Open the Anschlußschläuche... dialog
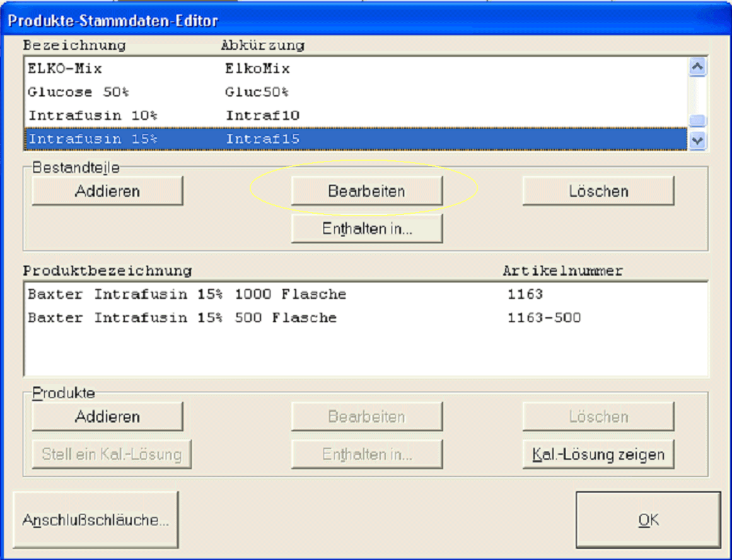The image size is (732, 560). pos(96,520)
